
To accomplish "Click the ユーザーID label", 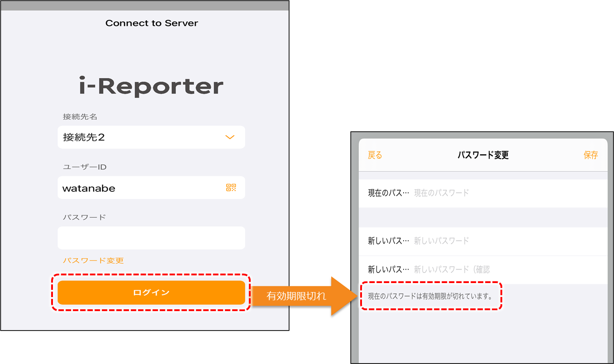I will [x=84, y=167].
